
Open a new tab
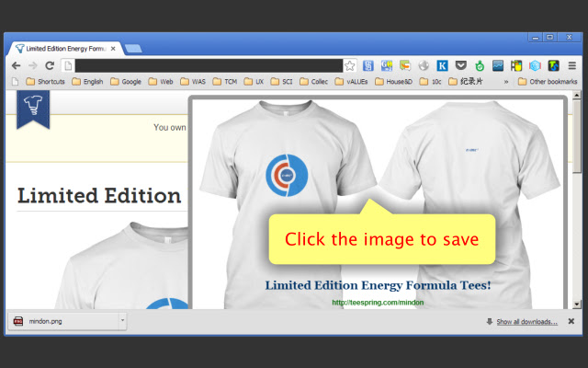click(x=133, y=49)
